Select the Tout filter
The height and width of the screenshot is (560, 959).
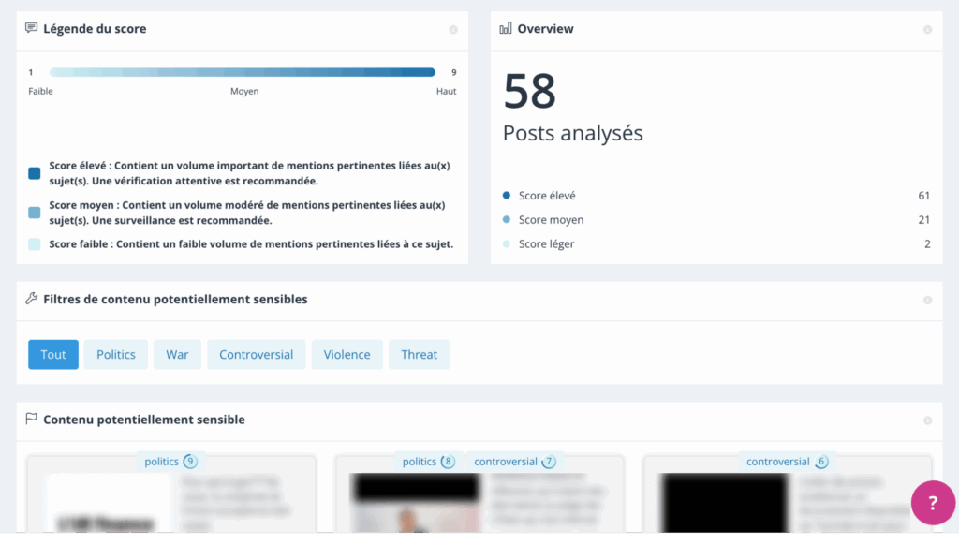53,355
